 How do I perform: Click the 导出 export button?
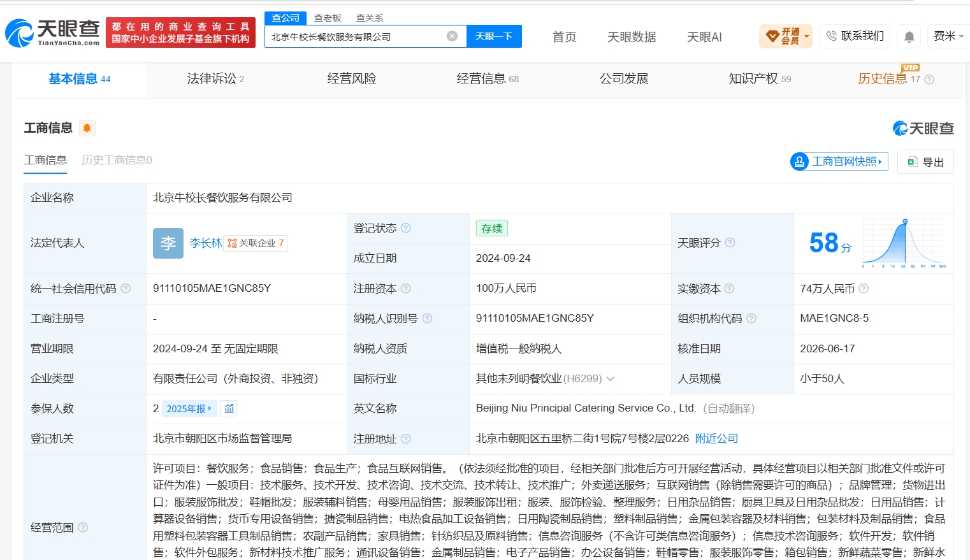point(925,162)
